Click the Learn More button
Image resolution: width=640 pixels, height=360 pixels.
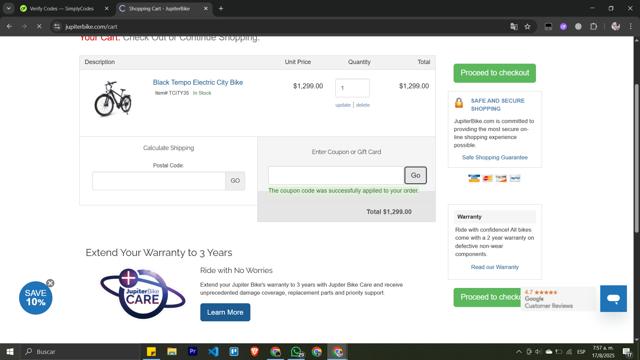[x=225, y=312]
